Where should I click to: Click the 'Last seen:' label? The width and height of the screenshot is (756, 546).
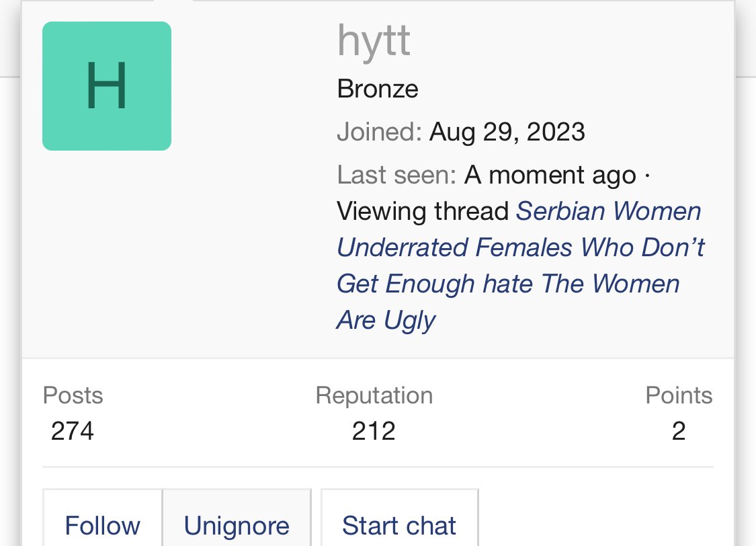[x=396, y=175]
